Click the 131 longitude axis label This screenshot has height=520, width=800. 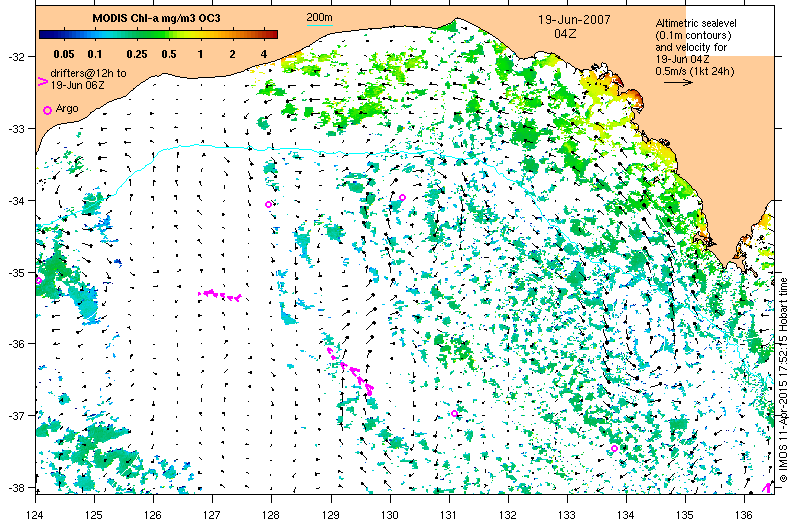click(x=449, y=513)
